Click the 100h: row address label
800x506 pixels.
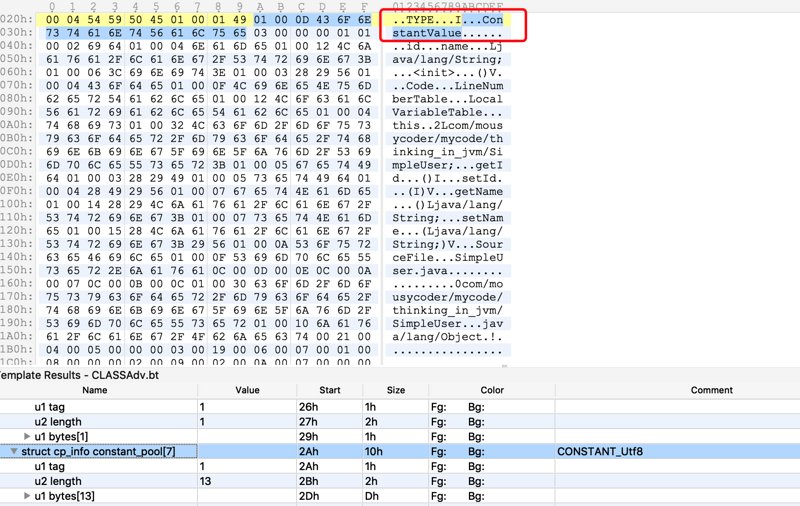17,204
